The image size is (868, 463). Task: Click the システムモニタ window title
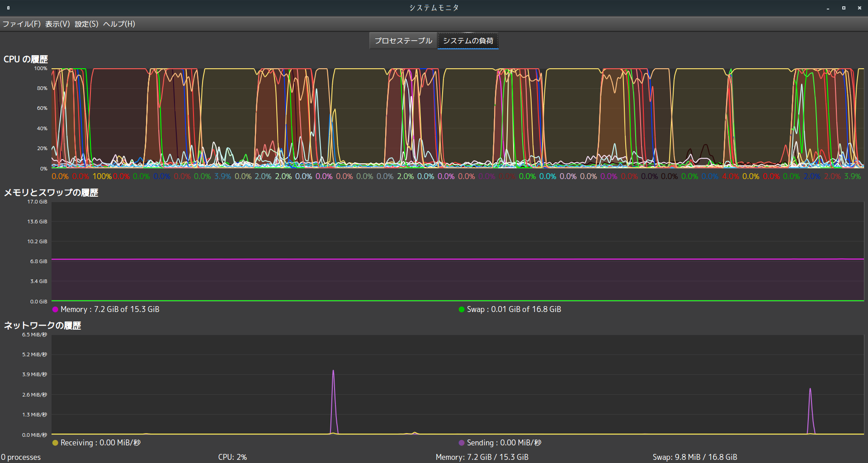434,8
